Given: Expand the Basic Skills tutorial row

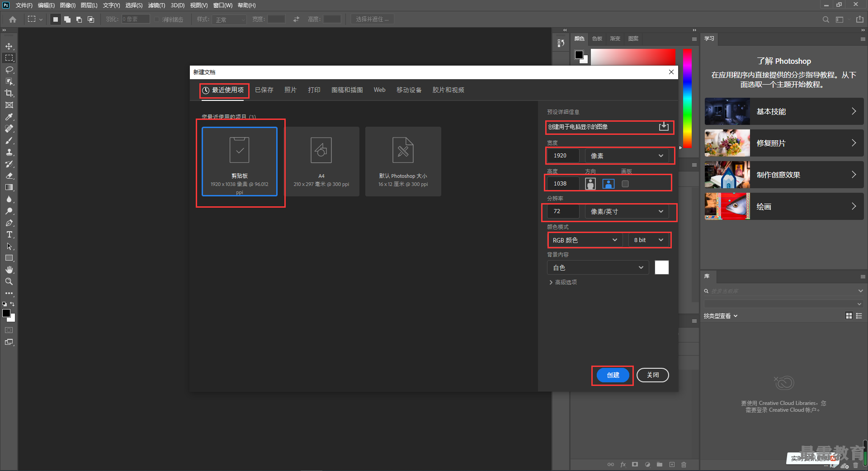Looking at the screenshot, I should 784,111.
